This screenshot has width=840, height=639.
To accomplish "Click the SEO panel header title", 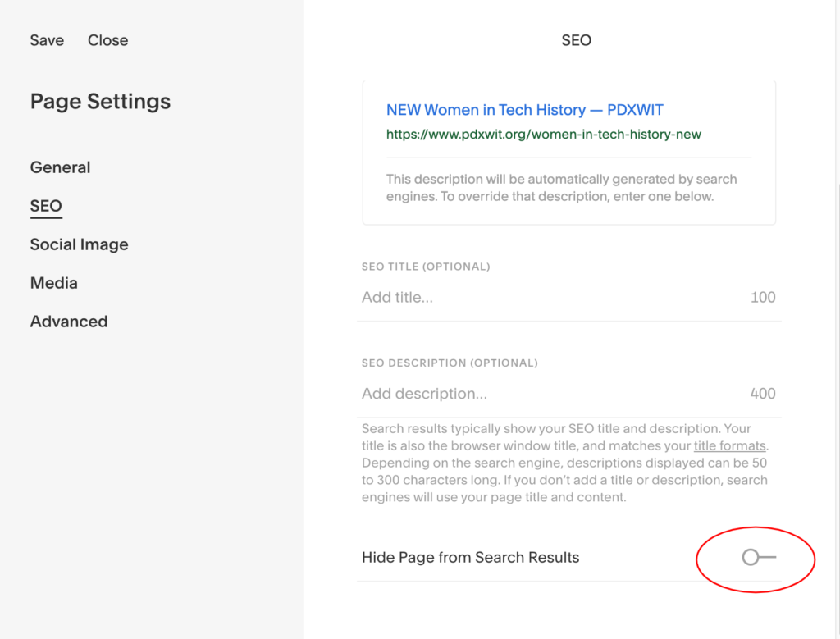I will click(576, 40).
